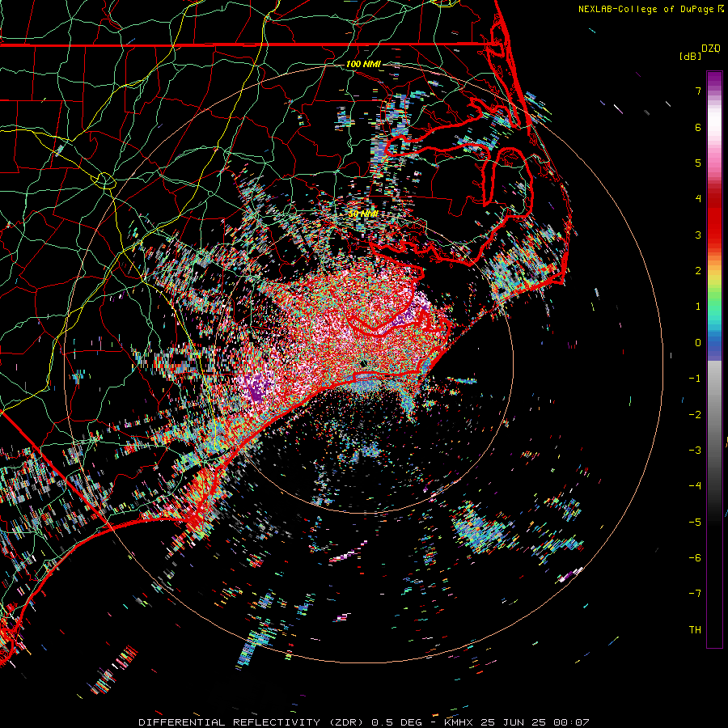
Task: Click the colorbar value -2 label
Action: 695,415
